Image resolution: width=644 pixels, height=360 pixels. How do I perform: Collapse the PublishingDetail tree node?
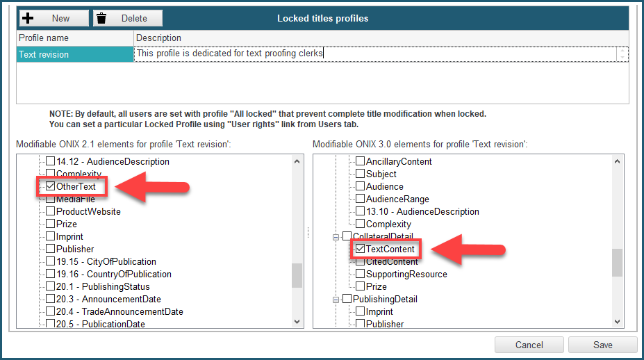pos(336,300)
